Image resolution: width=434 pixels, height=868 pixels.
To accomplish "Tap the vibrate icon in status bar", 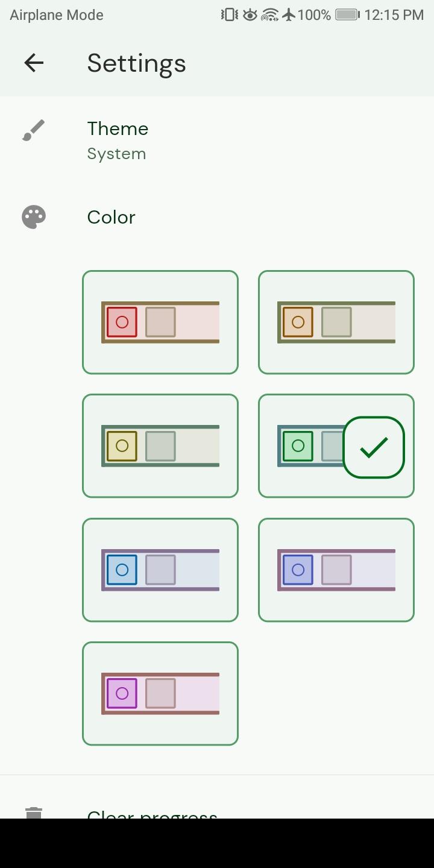I will pos(229,14).
